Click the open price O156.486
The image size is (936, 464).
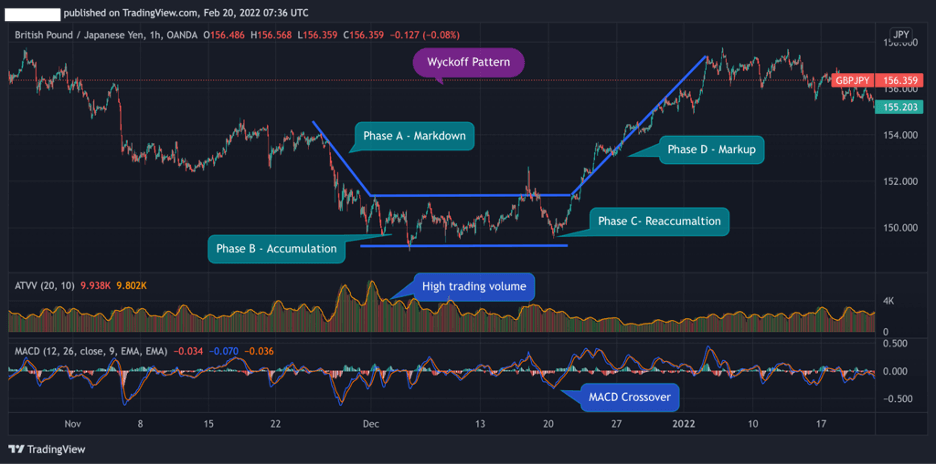(224, 35)
